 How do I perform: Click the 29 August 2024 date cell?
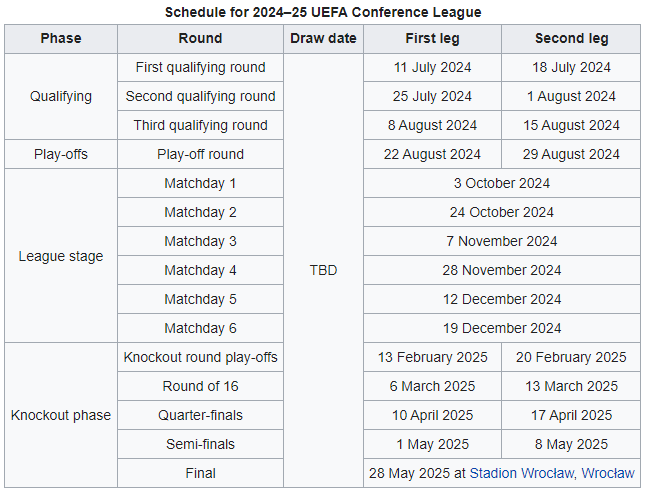coord(571,155)
